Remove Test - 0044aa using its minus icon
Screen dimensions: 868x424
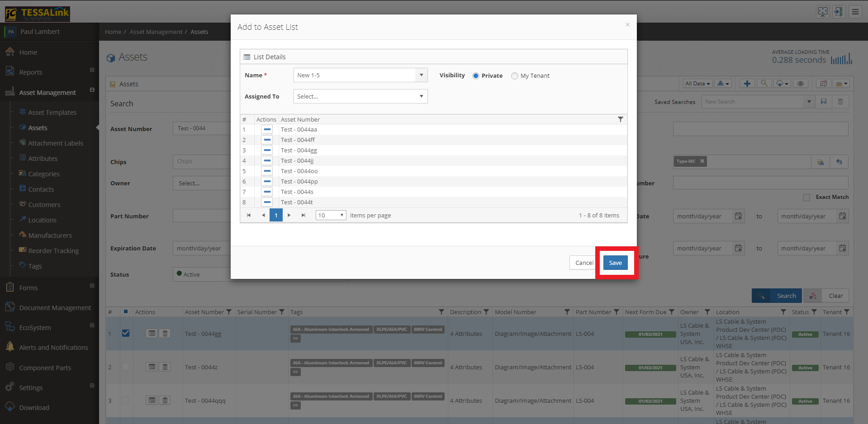267,130
